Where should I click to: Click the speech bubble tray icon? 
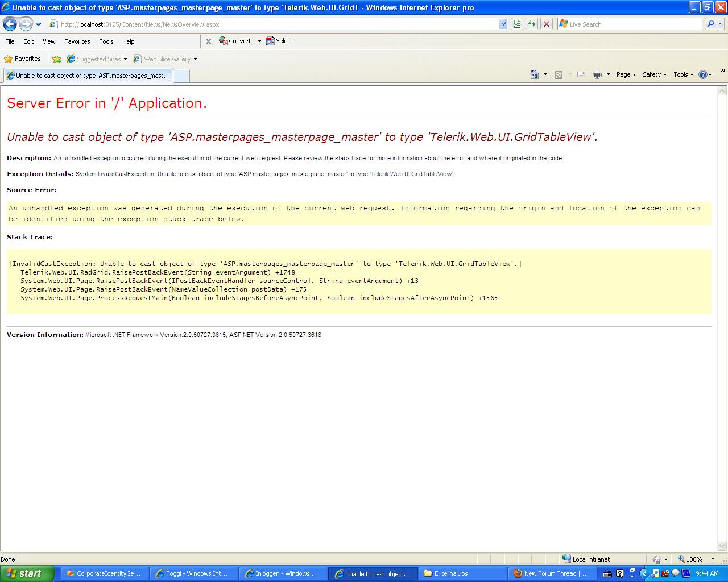coord(675,573)
